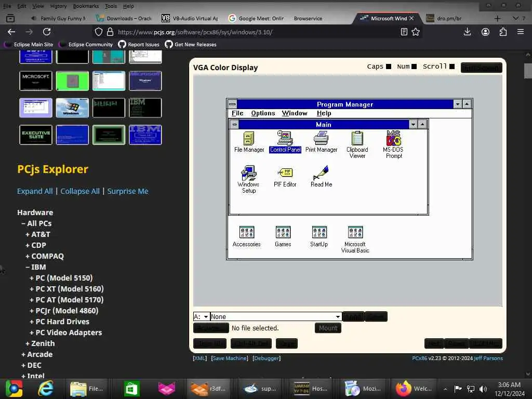Open the Accessories program group

point(247,236)
